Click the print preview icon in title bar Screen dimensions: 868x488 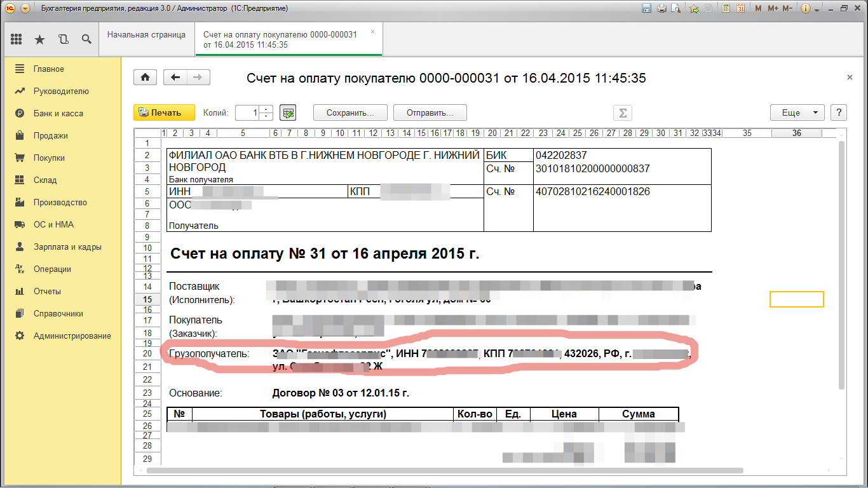676,9
